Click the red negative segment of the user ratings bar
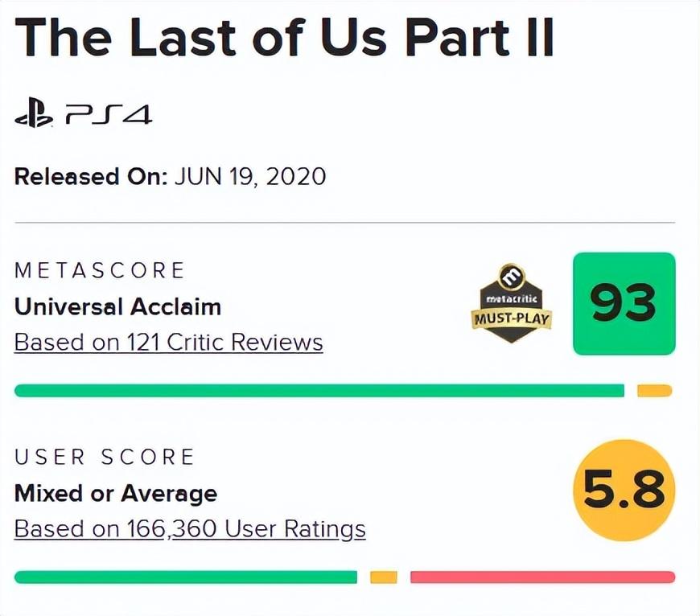The height and width of the screenshot is (616, 700). [x=542, y=577]
